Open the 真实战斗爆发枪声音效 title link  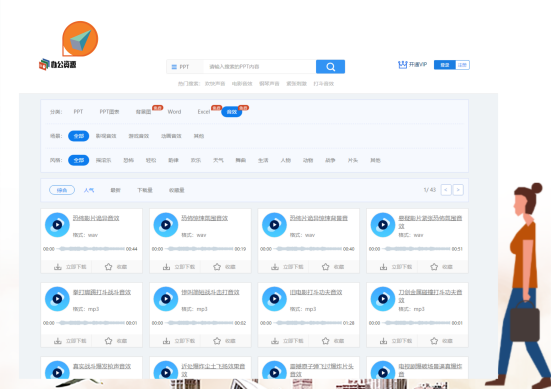(102, 366)
